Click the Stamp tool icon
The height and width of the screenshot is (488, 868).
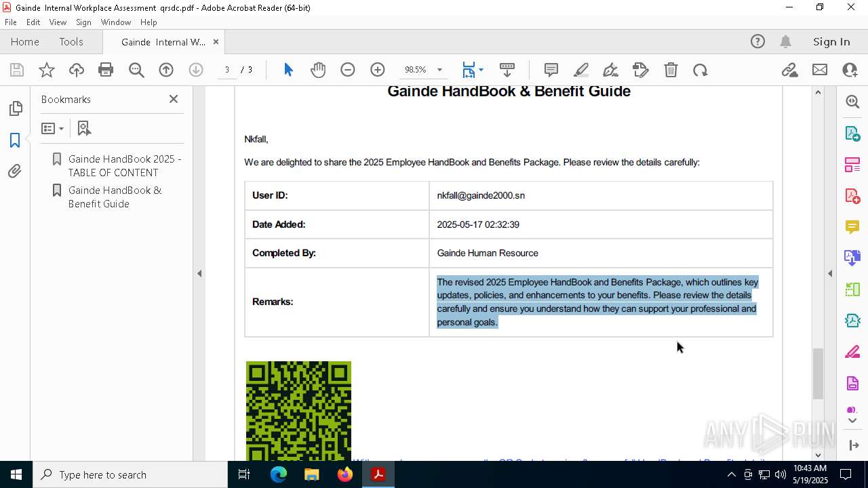pyautogui.click(x=641, y=70)
